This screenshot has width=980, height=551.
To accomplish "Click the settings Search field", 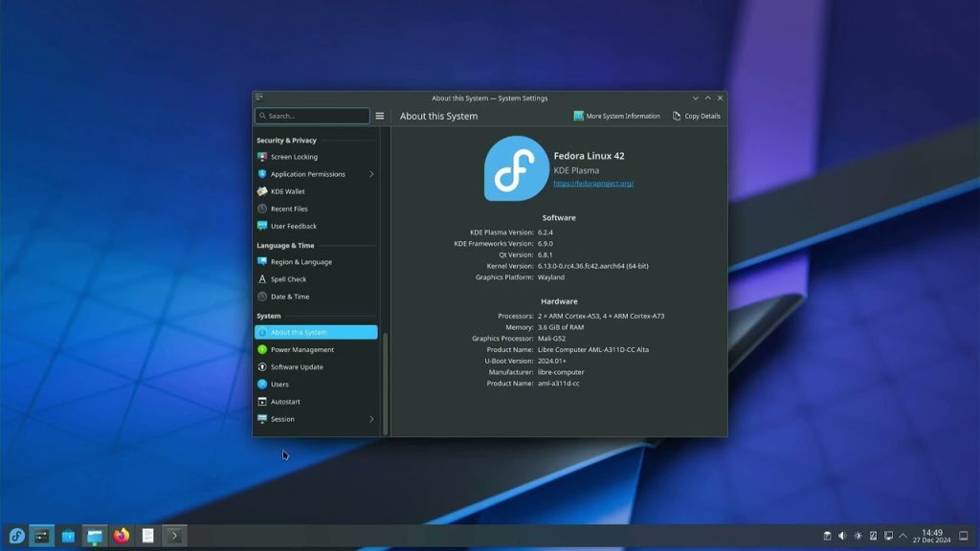I will point(312,116).
